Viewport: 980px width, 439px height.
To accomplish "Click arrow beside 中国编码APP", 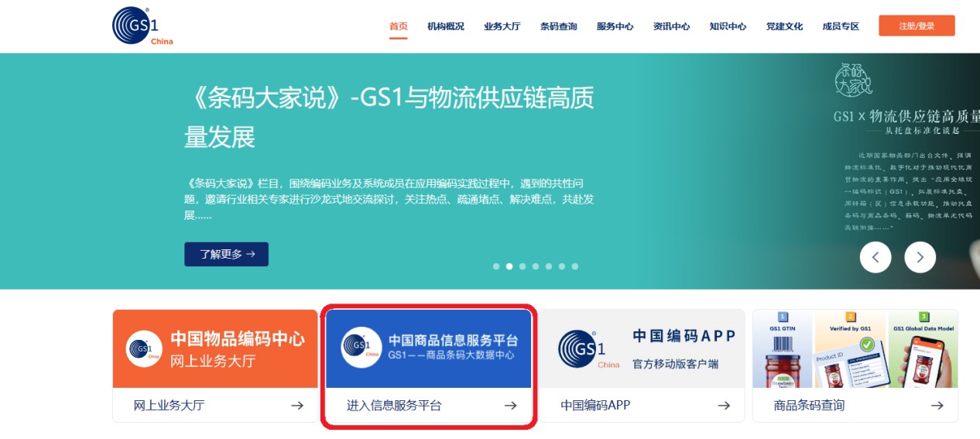I will pos(724,405).
